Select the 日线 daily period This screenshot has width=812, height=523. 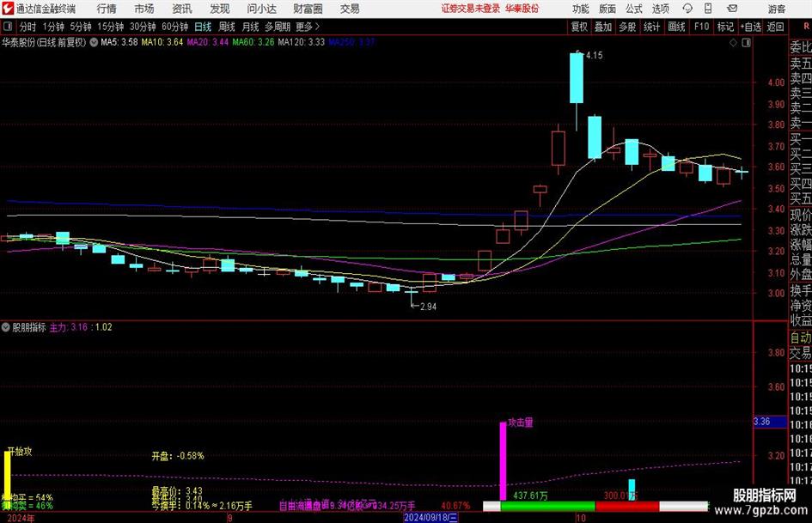[203, 27]
